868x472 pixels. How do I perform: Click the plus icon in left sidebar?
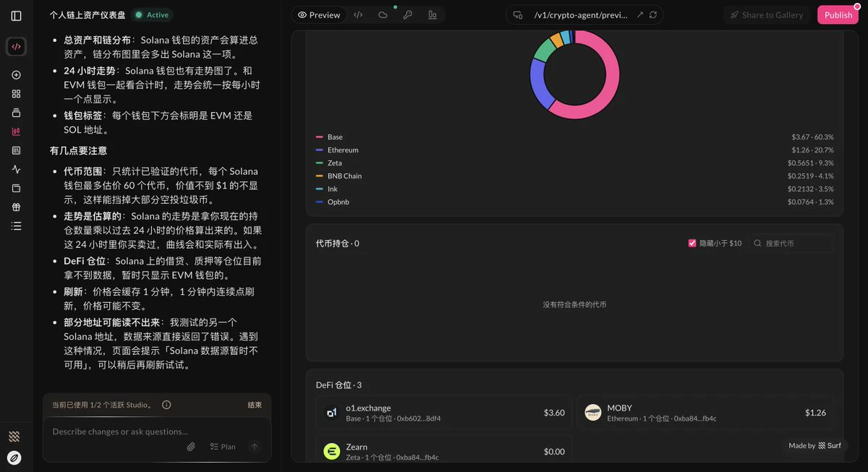pos(16,74)
